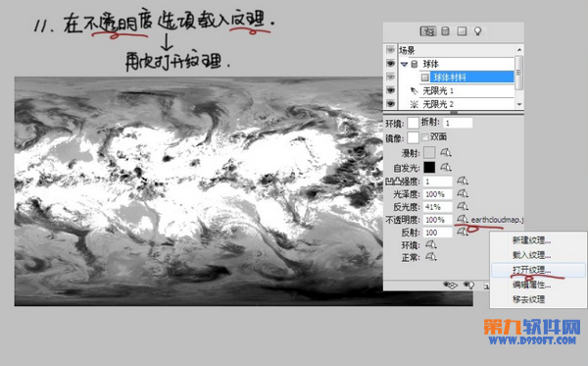
Task: Click the scene list scroll up arrow
Action: click(x=519, y=49)
